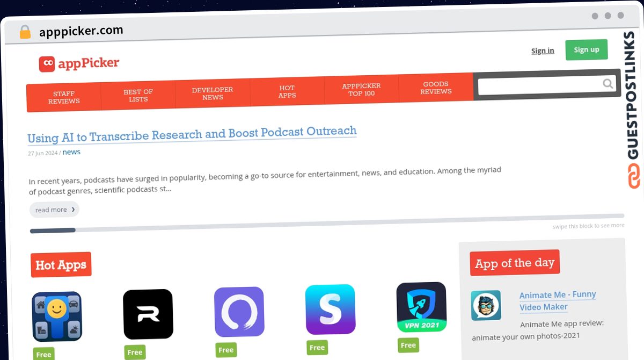Click the Free badge under the smiley map pin app
This screenshot has height=360, width=644.
[43, 354]
